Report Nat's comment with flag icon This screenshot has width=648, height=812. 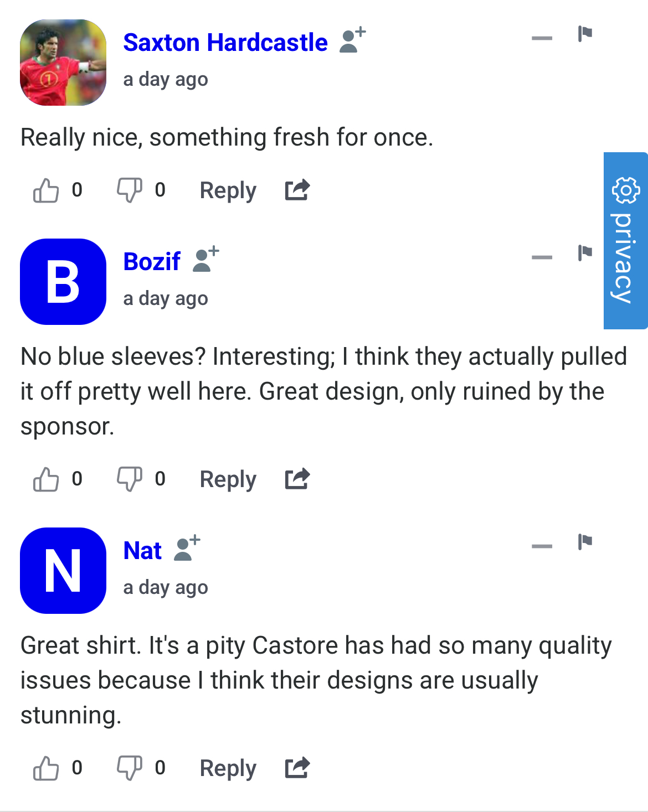tap(585, 541)
